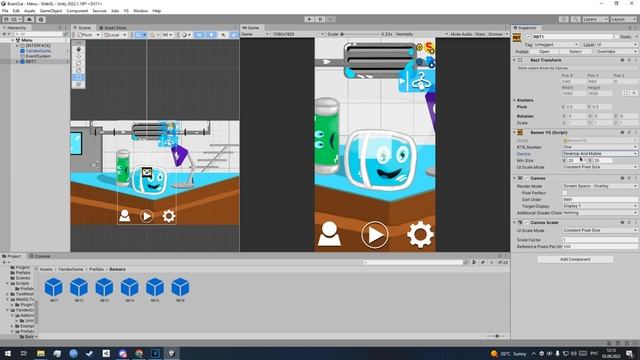Screen dimensions: 640x360
Task: Click the File Explorer taskbar icon
Action: [41, 353]
